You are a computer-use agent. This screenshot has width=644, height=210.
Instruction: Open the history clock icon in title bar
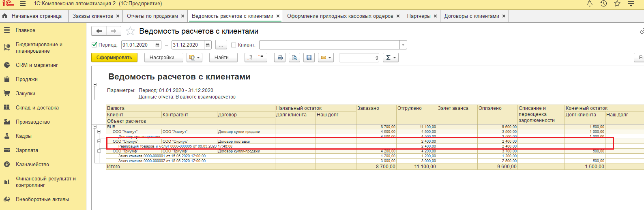point(603,4)
